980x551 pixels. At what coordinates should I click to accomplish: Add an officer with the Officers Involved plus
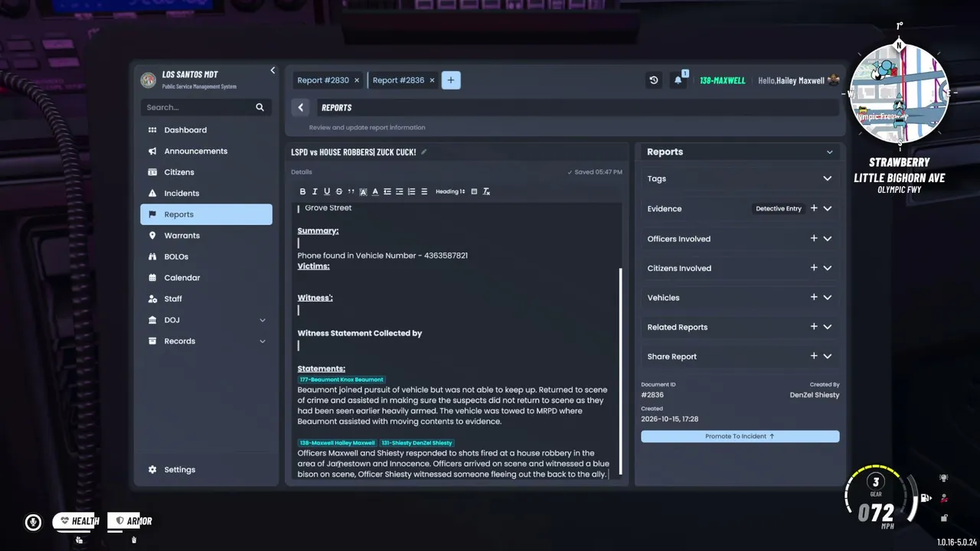click(x=814, y=238)
